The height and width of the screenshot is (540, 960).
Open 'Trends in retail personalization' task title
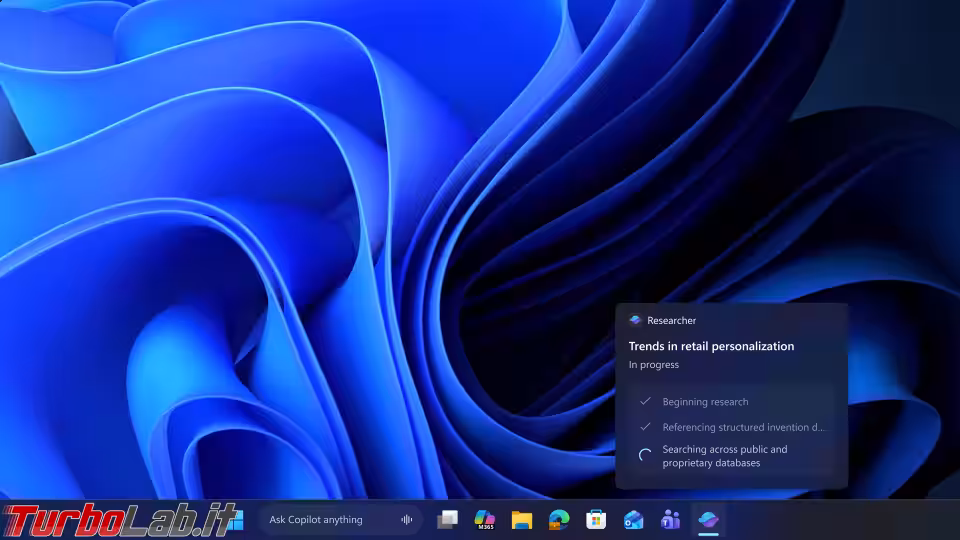(x=711, y=346)
